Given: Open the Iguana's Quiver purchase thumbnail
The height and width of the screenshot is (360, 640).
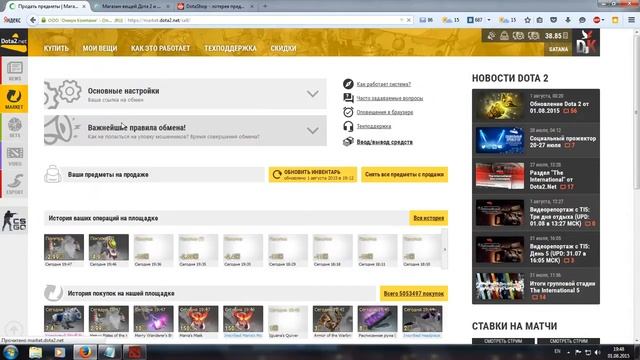Looking at the screenshot, I should (288, 319).
